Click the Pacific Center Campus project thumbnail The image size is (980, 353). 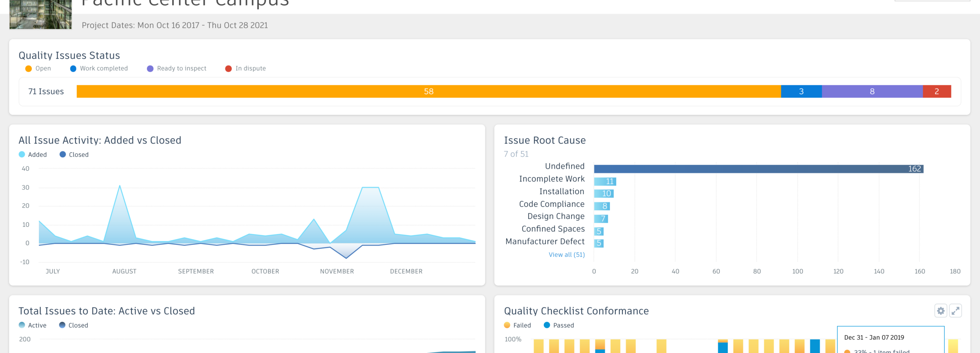pos(40,15)
